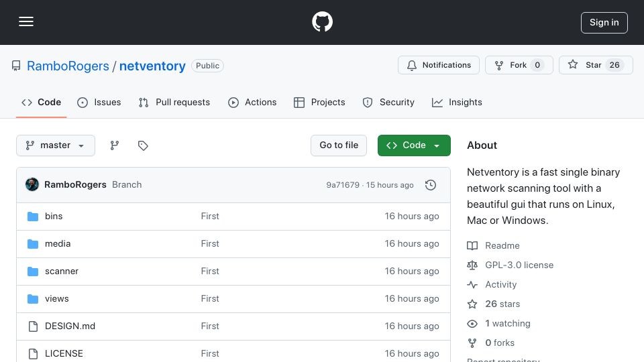View branches via the branch icon
Image resolution: width=644 pixels, height=362 pixels.
click(115, 145)
